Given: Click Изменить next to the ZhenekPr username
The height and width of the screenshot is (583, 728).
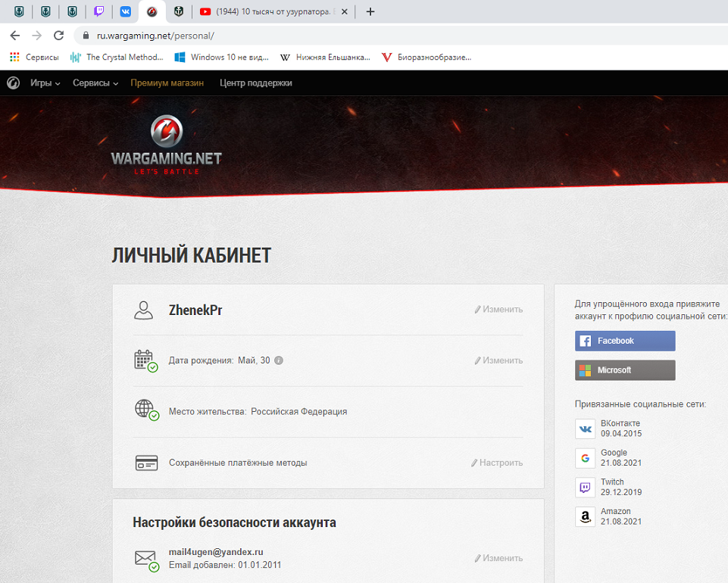Looking at the screenshot, I should 498,310.
